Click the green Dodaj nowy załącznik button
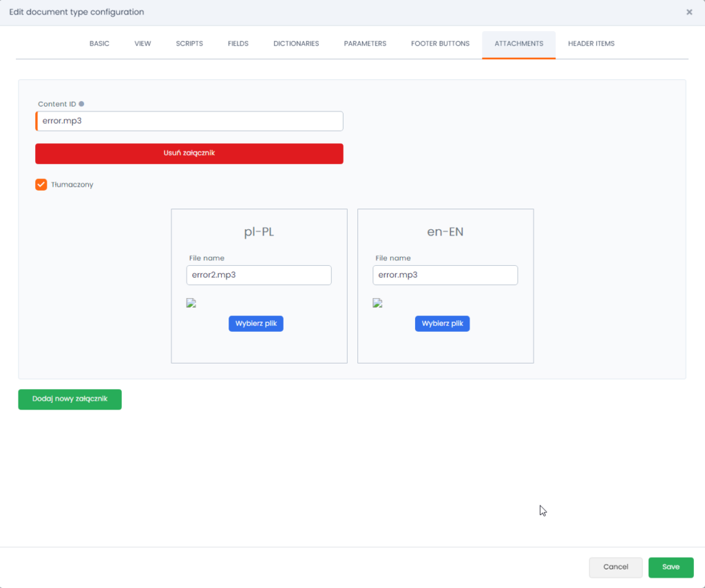 click(x=70, y=399)
